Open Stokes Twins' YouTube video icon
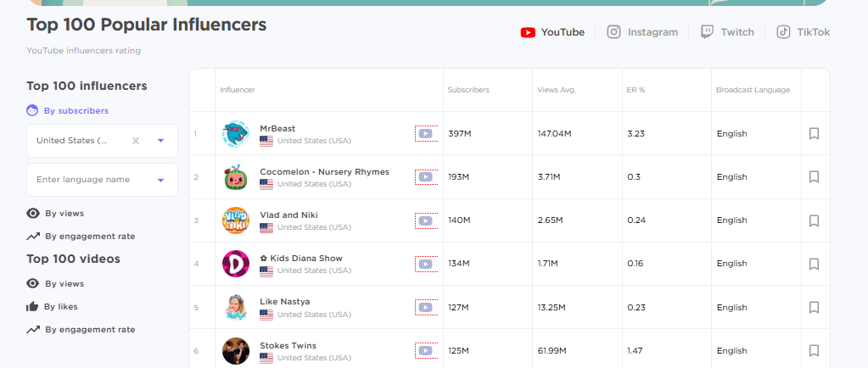This screenshot has height=368, width=868. 426,350
